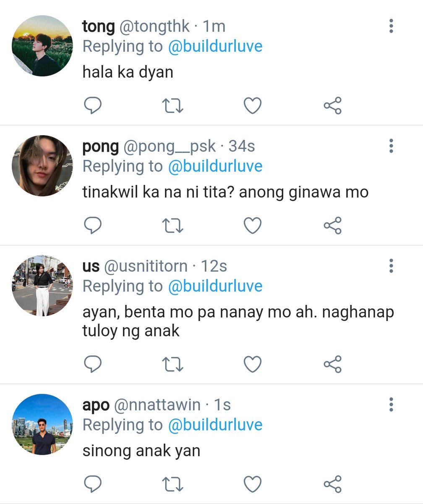Open overflow menu on apo's tweet
423x504 pixels.
coord(391,404)
